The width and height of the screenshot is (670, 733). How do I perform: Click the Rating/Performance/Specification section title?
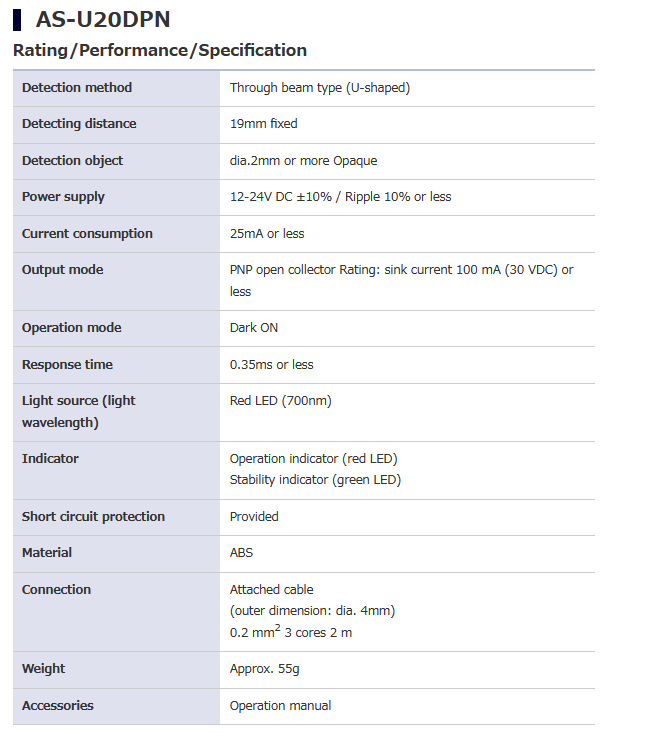160,50
